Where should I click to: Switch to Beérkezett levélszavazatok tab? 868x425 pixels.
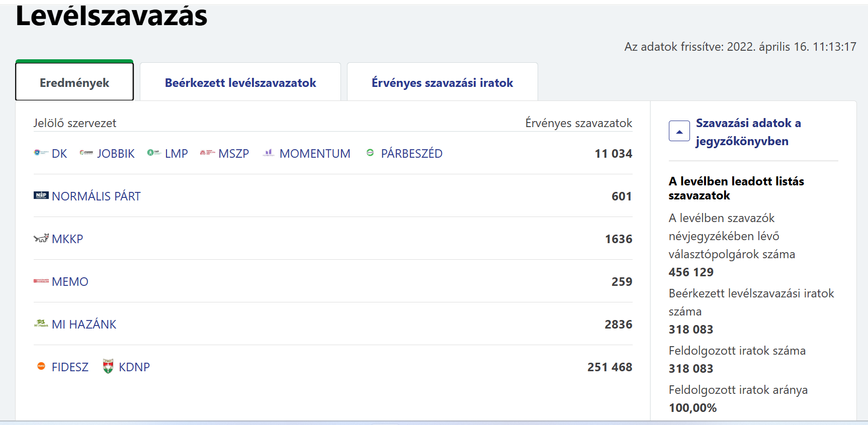pos(240,83)
